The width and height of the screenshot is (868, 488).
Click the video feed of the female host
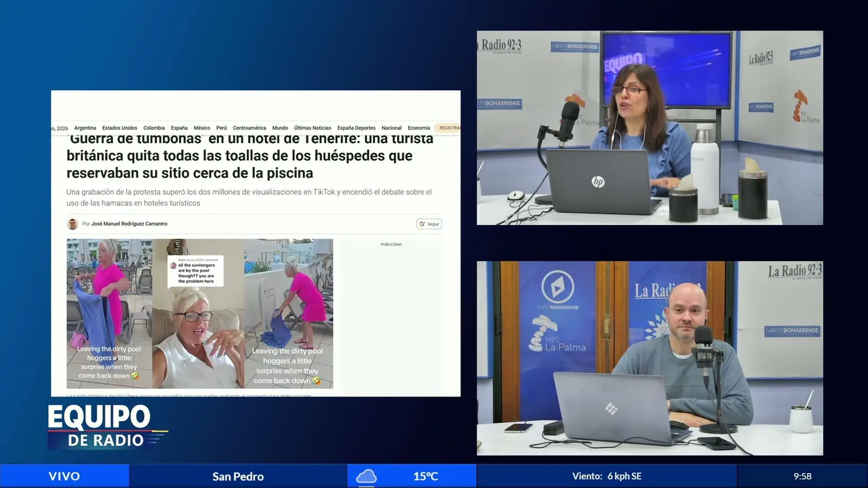tap(650, 127)
